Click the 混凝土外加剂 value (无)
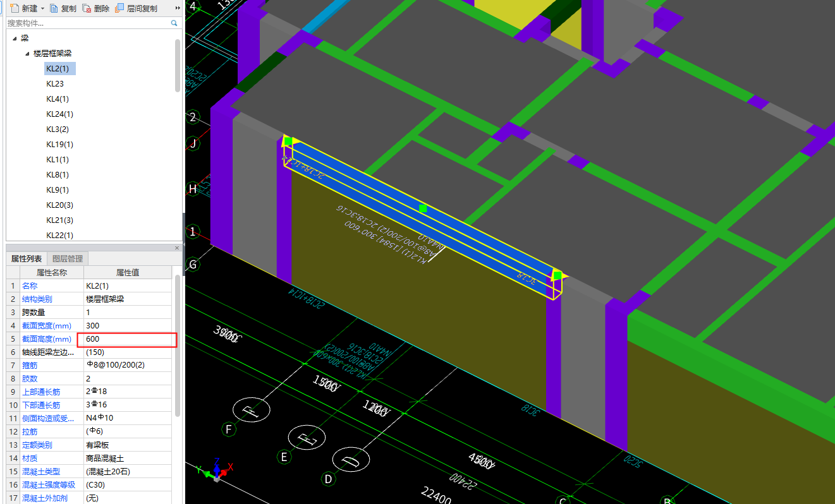The image size is (835, 504). coord(127,498)
